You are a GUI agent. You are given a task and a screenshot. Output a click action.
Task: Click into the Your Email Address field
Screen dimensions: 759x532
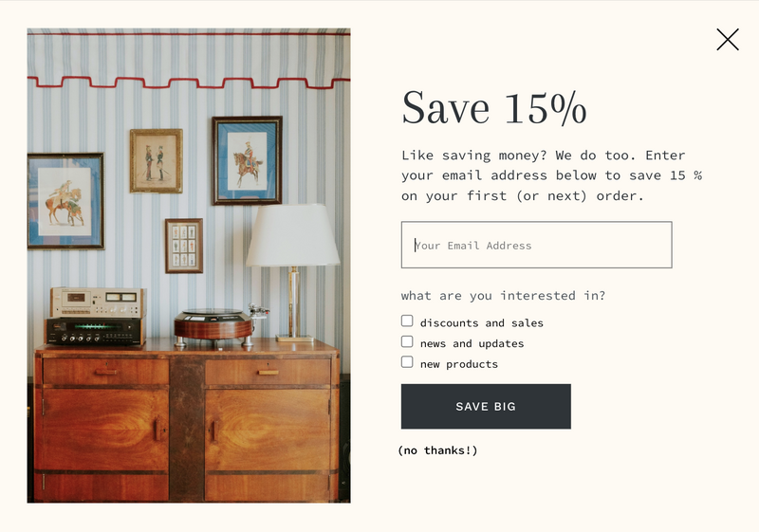536,245
